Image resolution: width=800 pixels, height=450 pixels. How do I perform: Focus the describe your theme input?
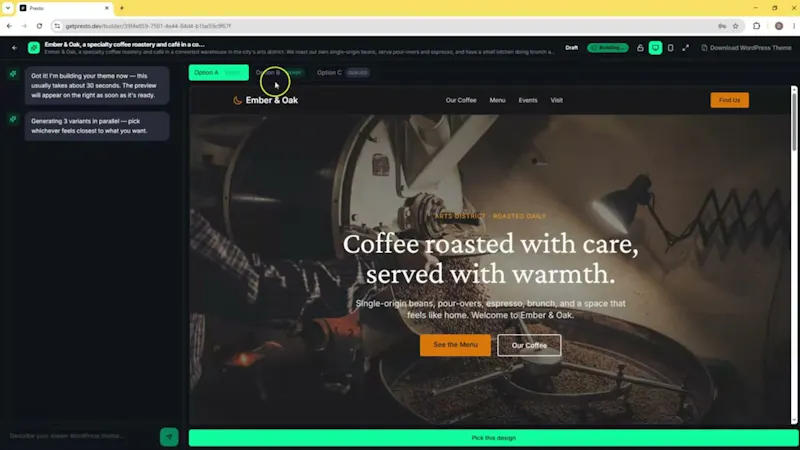(x=82, y=436)
